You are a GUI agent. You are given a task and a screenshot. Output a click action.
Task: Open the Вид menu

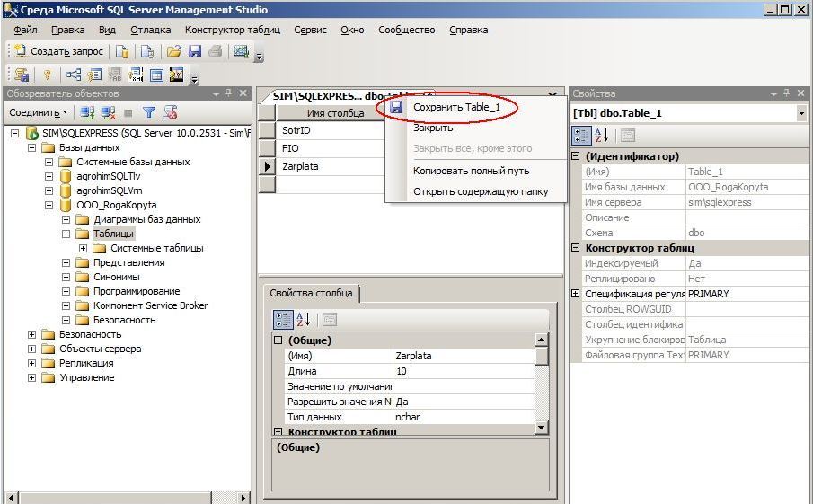coord(107,30)
